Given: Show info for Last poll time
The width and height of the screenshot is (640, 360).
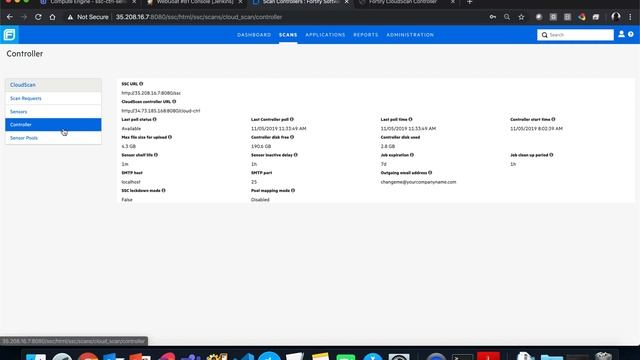Looking at the screenshot, I should pyautogui.click(x=410, y=119).
